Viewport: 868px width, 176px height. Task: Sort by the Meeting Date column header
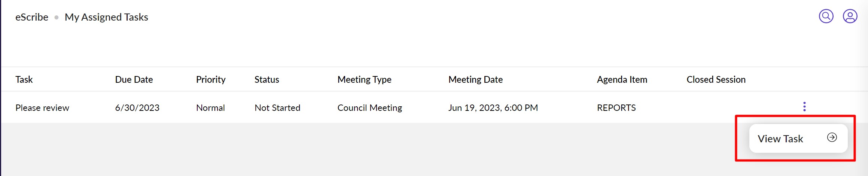[x=475, y=79]
